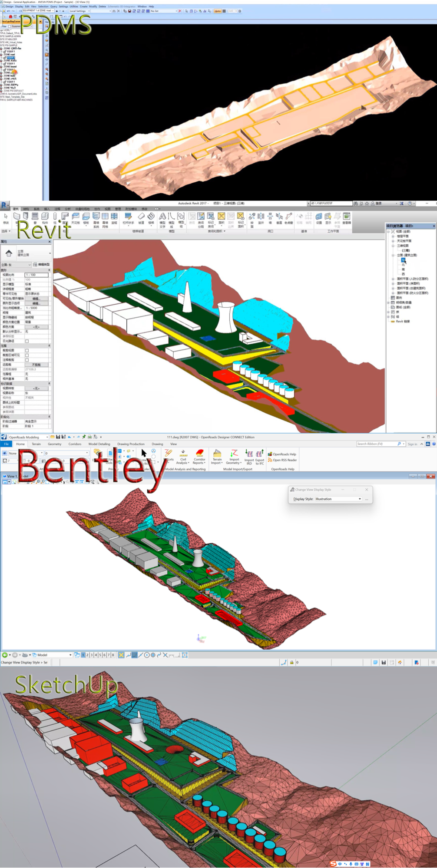This screenshot has height=868, width=437.
Task: Switch to the Terrain tab in OpenRoads
Action: 36,444
